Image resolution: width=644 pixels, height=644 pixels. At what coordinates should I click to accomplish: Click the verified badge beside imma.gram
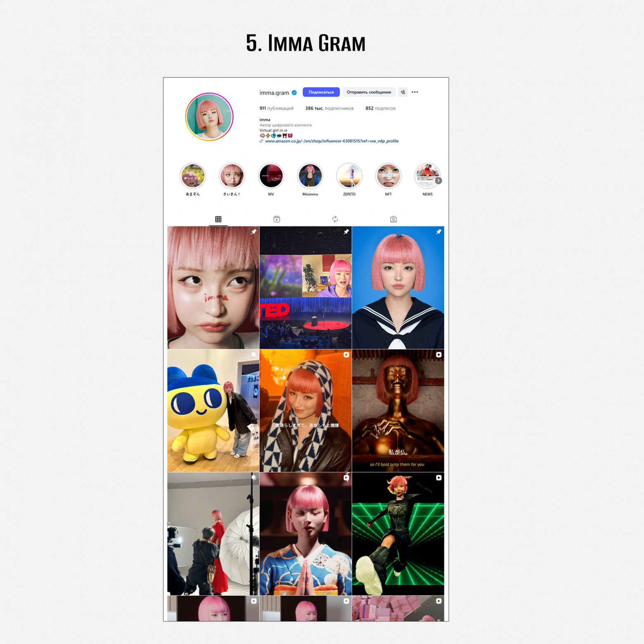pos(294,92)
